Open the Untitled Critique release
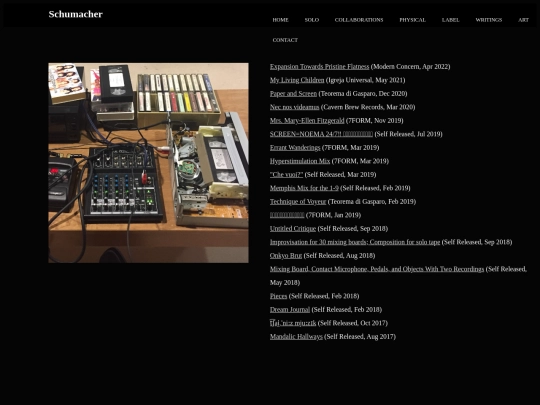This screenshot has height=405, width=540. tap(293, 228)
